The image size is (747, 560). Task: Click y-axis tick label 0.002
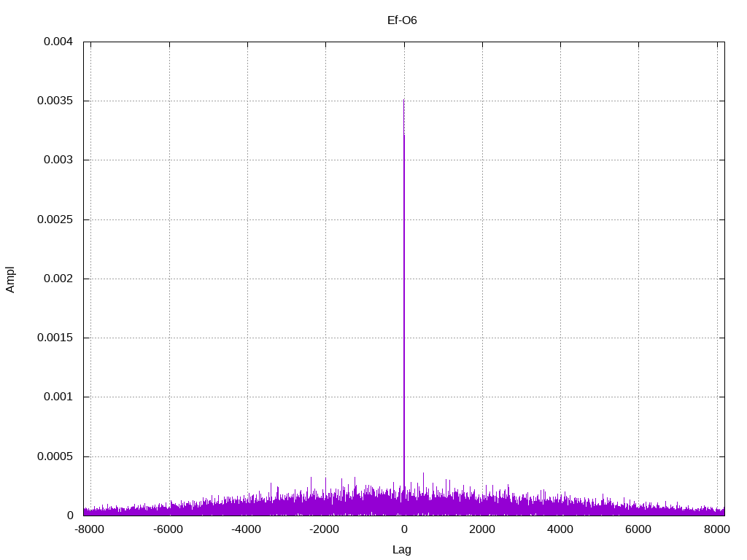[x=58, y=278]
